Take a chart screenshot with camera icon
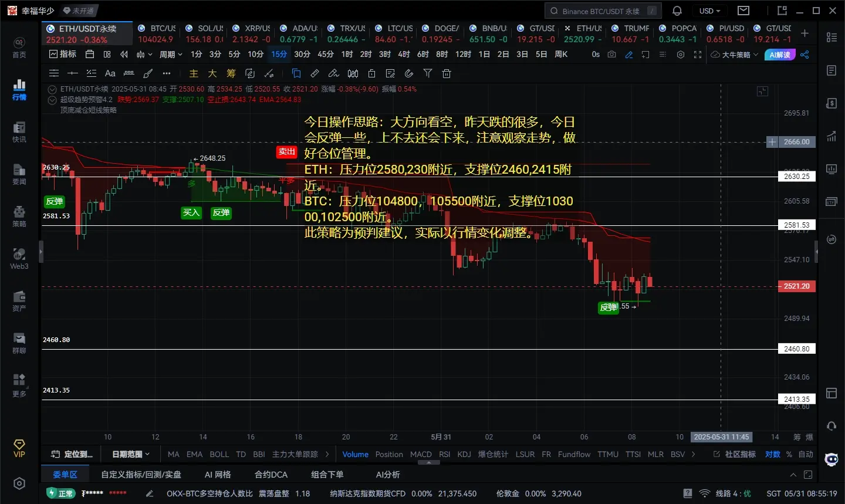845x504 pixels. point(612,55)
